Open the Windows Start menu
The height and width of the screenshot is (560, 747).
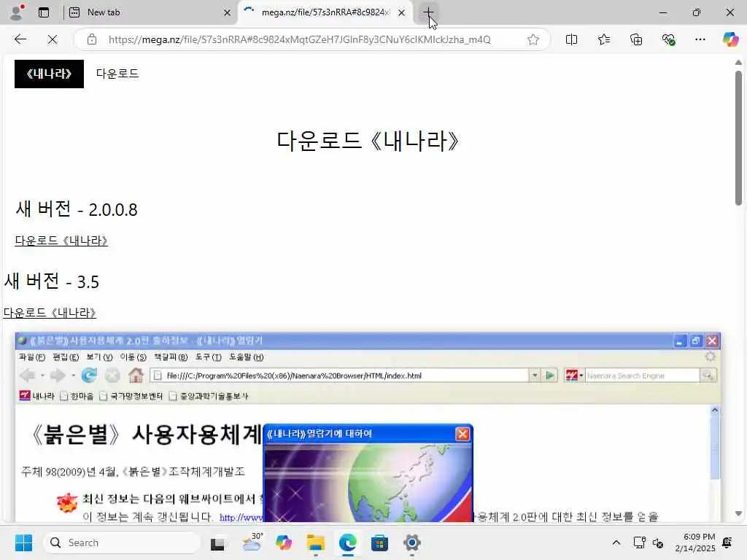[23, 542]
